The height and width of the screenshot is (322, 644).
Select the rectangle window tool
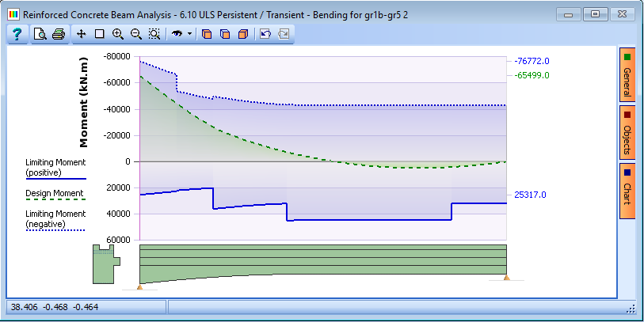99,34
